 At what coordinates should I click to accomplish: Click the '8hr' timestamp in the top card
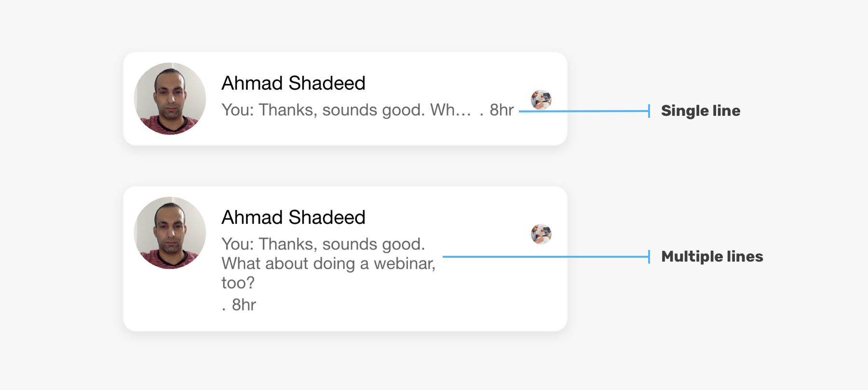(x=502, y=110)
